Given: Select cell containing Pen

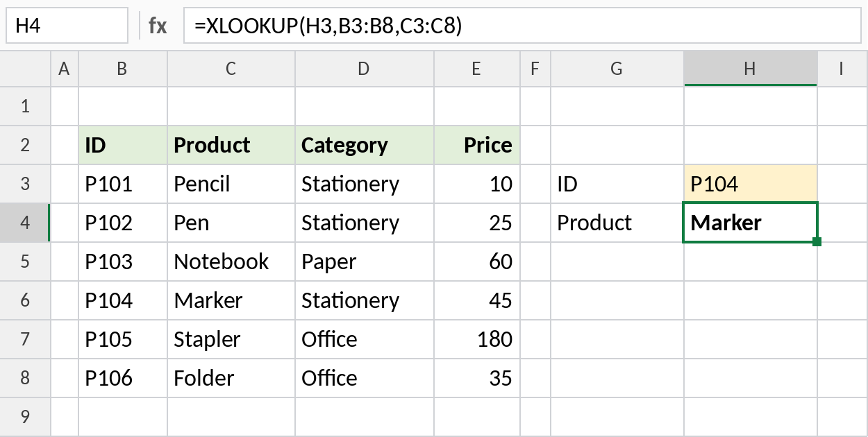Looking at the screenshot, I should (231, 223).
